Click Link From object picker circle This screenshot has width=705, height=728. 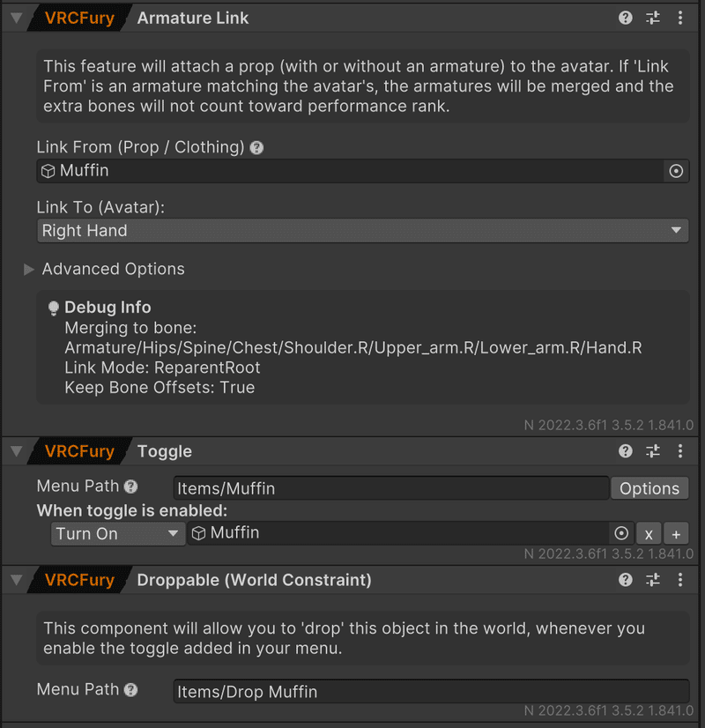676,171
